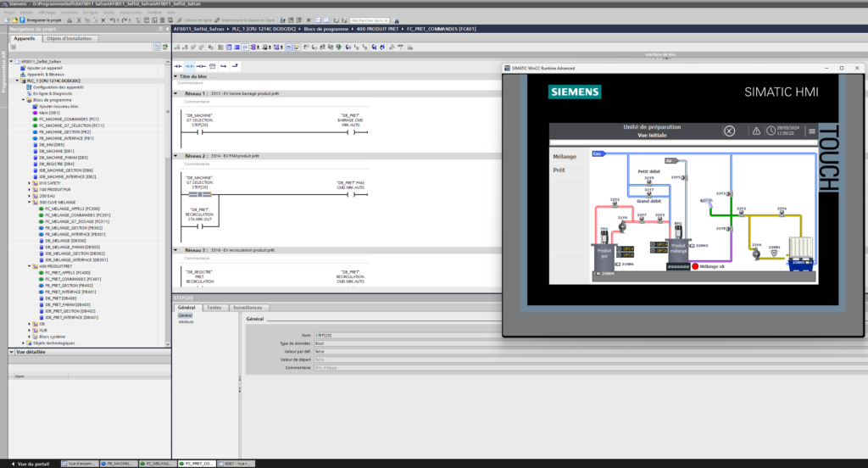Expand the 100 PRODUIT PUR folder
Screen dimensions: 868x468
tap(30, 189)
